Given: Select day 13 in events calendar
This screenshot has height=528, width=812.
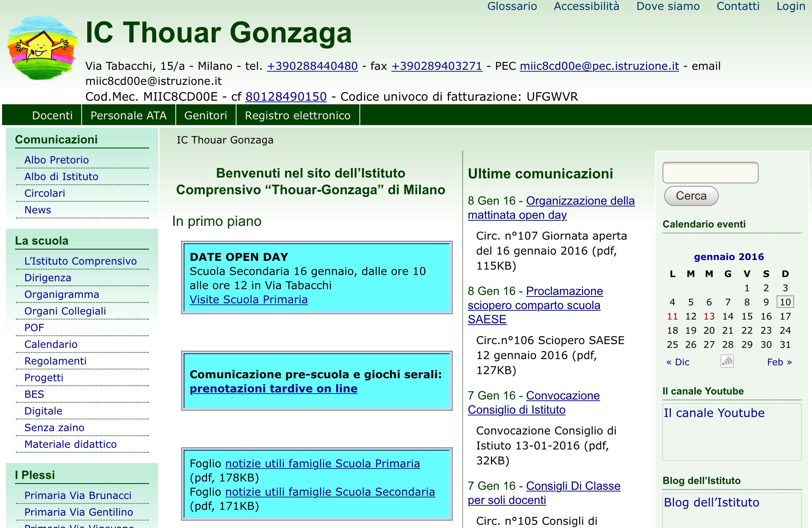Looking at the screenshot, I should 709,316.
